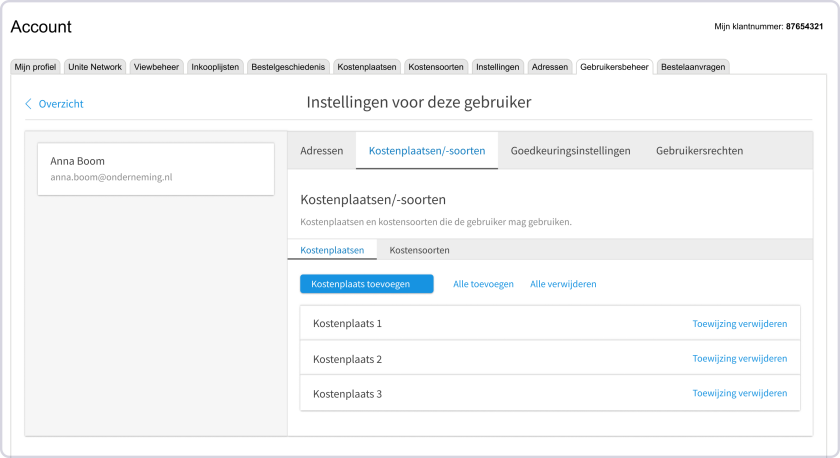The height and width of the screenshot is (458, 840).
Task: Click the back chevron beside Overzicht
Action: [28, 103]
